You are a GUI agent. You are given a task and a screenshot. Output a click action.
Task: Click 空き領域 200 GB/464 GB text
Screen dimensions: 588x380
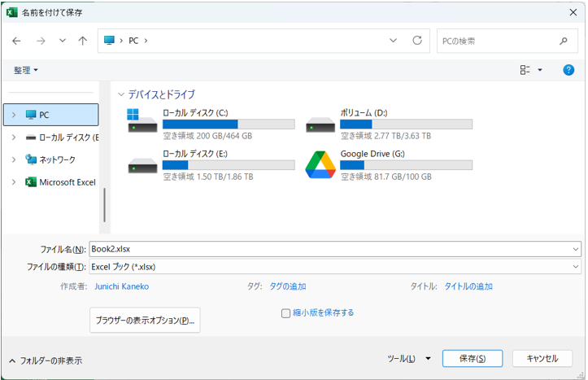coord(207,136)
